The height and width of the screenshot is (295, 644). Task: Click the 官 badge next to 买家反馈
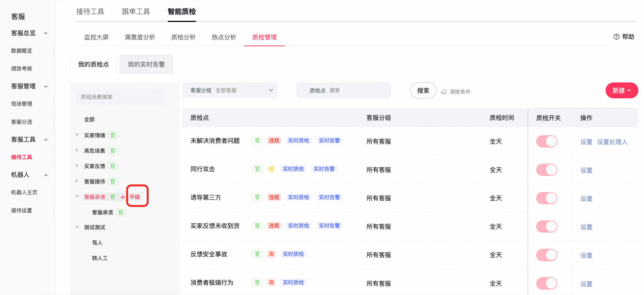pos(113,166)
